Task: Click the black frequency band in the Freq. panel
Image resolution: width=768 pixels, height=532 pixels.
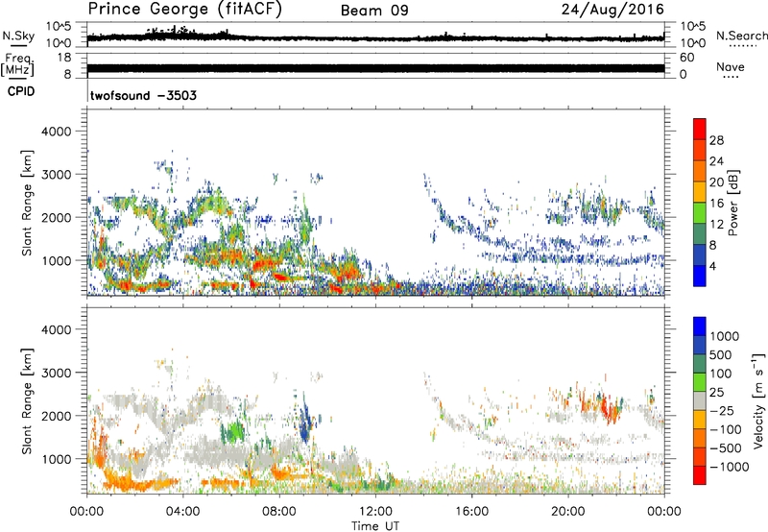Action: click(375, 68)
